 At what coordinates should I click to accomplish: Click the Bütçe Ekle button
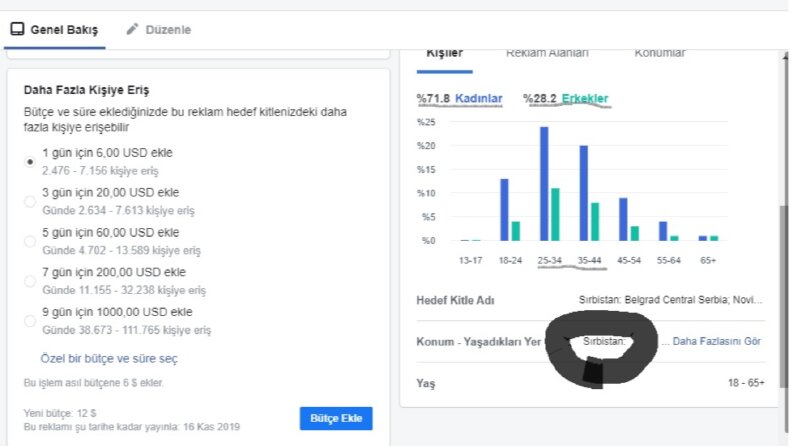[336, 418]
